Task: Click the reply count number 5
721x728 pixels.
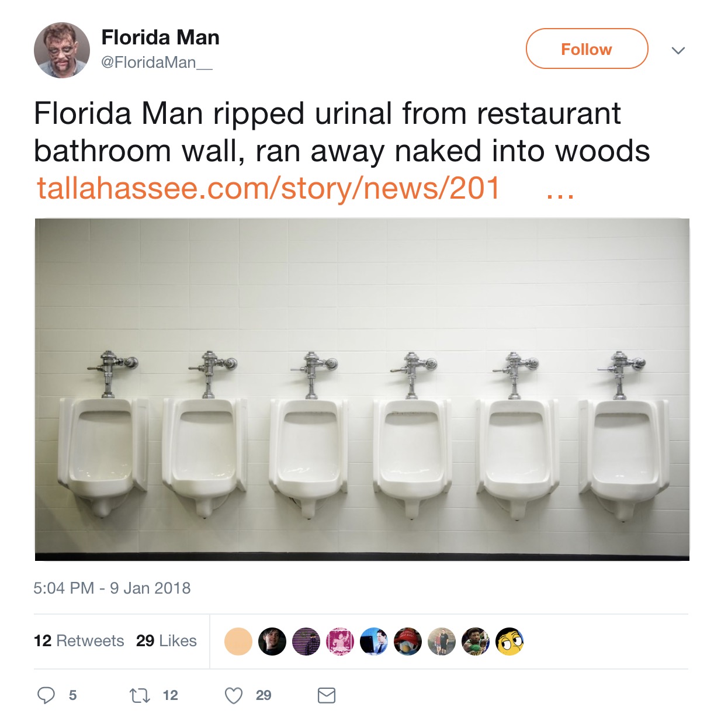Action: pyautogui.click(x=72, y=695)
